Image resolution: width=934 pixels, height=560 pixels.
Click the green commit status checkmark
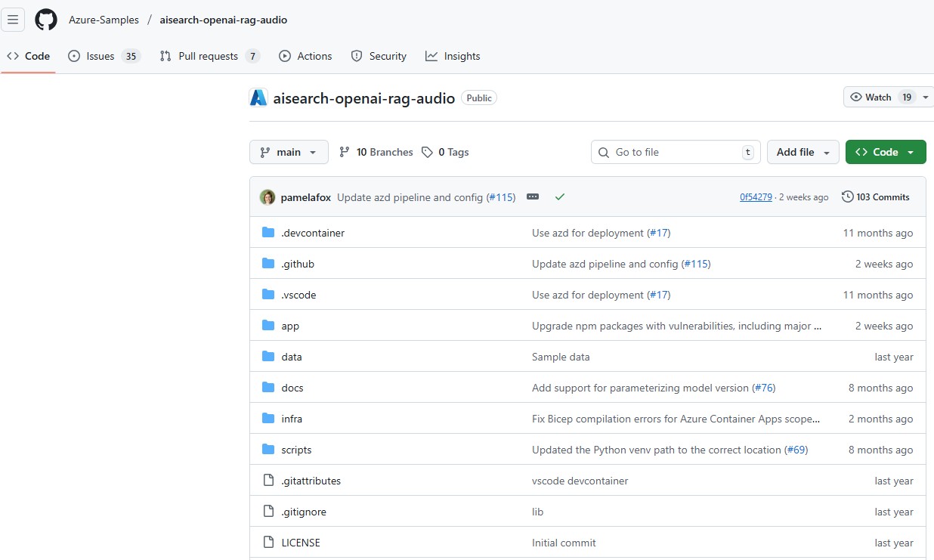coord(559,197)
